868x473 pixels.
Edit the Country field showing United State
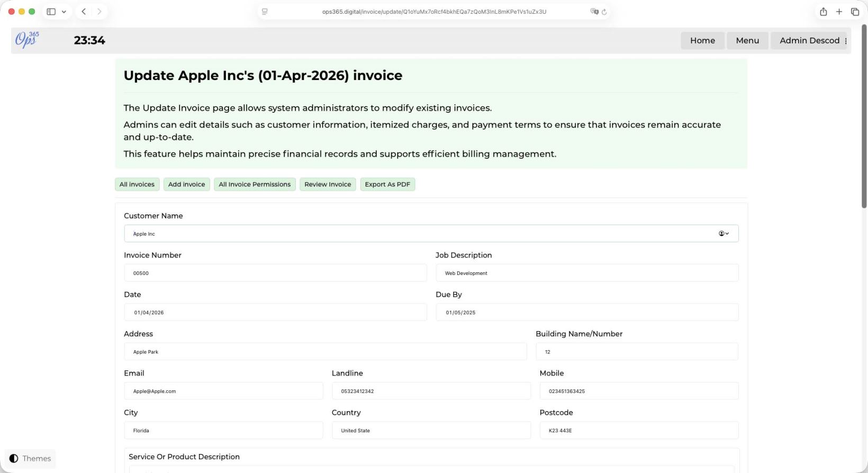pyautogui.click(x=431, y=431)
